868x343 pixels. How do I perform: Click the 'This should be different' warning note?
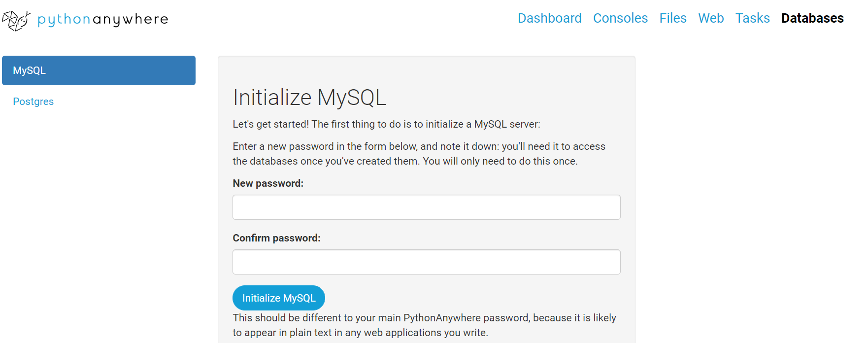424,325
